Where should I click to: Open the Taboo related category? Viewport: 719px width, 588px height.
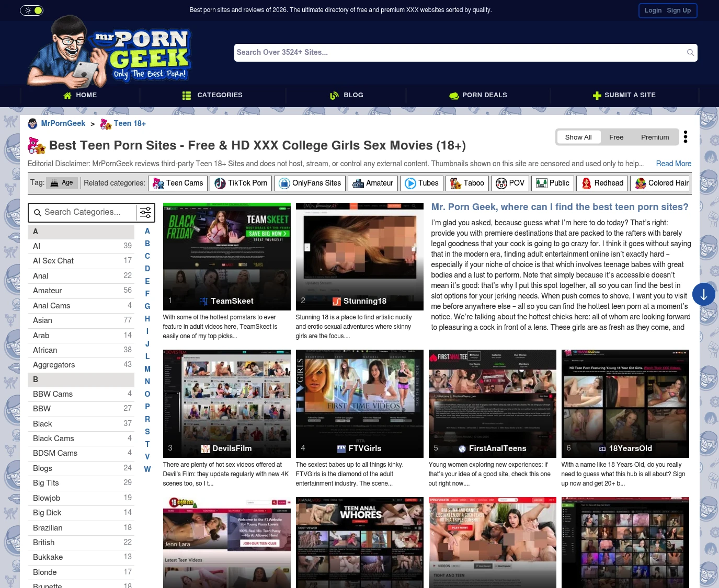click(x=467, y=183)
